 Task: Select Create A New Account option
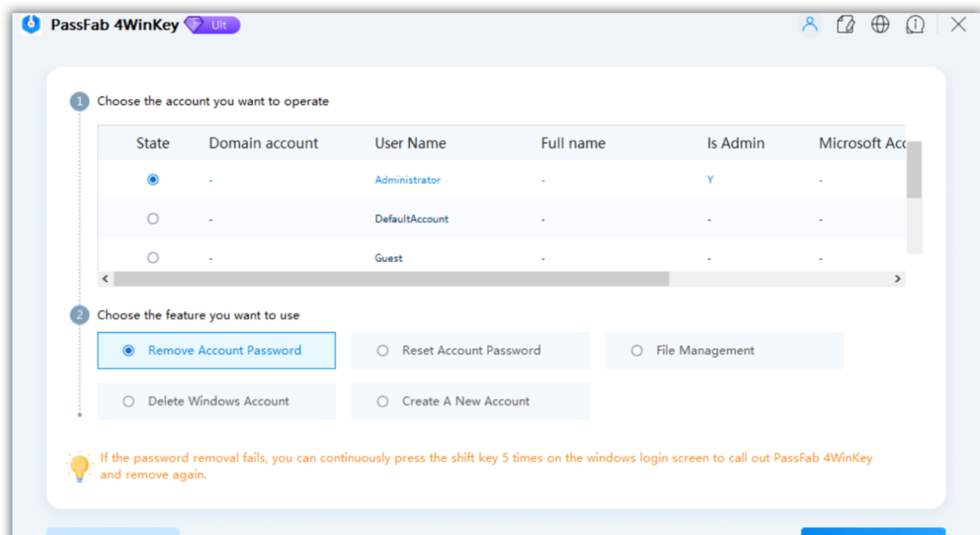471,401
